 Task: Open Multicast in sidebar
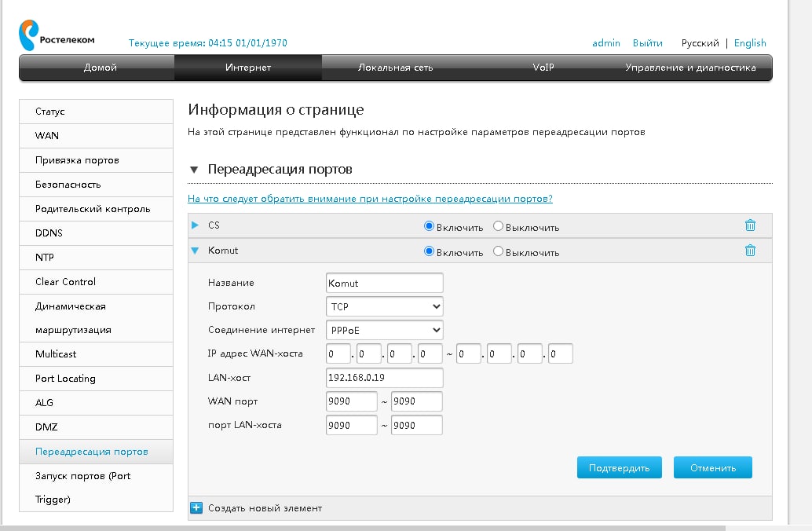click(97, 354)
